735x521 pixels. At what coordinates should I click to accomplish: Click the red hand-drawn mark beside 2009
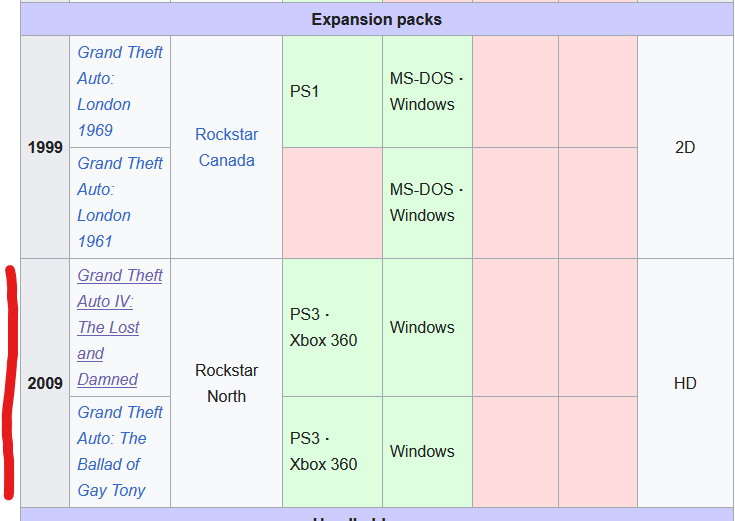click(x=9, y=382)
